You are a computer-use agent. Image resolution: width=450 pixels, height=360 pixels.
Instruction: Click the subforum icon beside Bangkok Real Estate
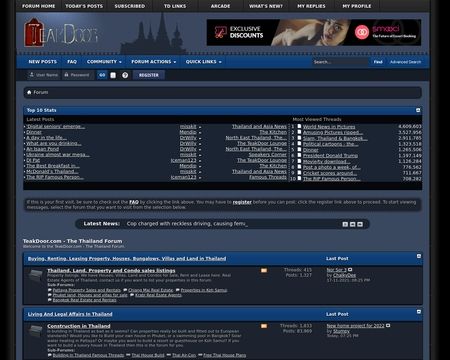pyautogui.click(x=50, y=300)
